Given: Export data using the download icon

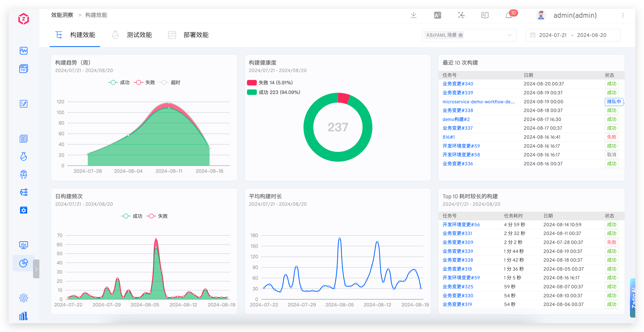Looking at the screenshot, I should [414, 15].
